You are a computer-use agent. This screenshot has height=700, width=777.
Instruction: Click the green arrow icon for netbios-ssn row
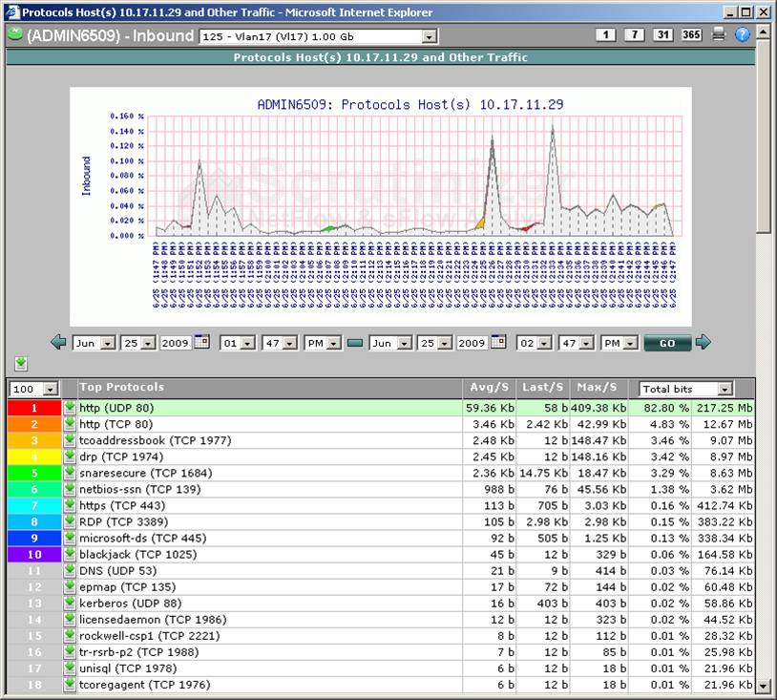pyautogui.click(x=70, y=489)
